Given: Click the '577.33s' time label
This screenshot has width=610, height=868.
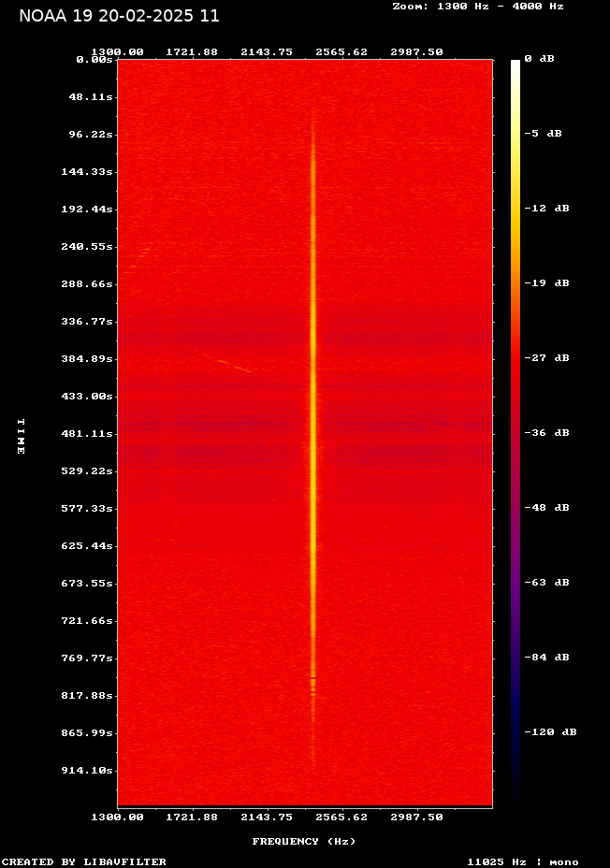Looking at the screenshot, I should point(87,508).
